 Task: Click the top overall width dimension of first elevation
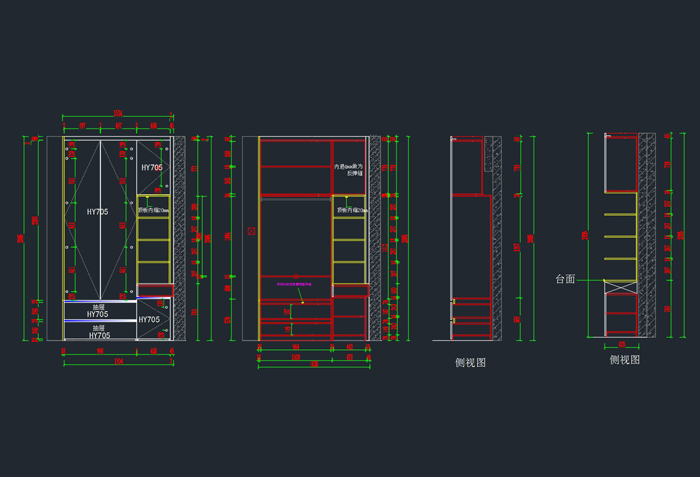tap(118, 113)
